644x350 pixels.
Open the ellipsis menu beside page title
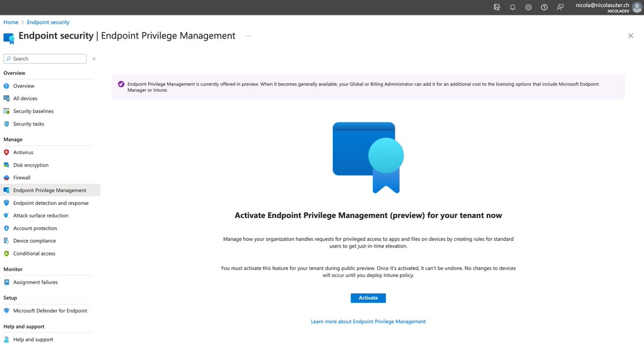(248, 35)
